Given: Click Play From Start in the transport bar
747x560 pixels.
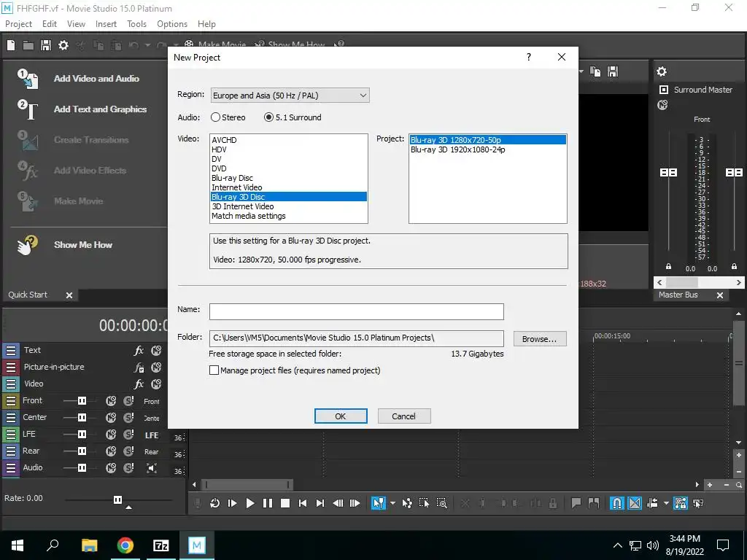Looking at the screenshot, I should coord(233,503).
